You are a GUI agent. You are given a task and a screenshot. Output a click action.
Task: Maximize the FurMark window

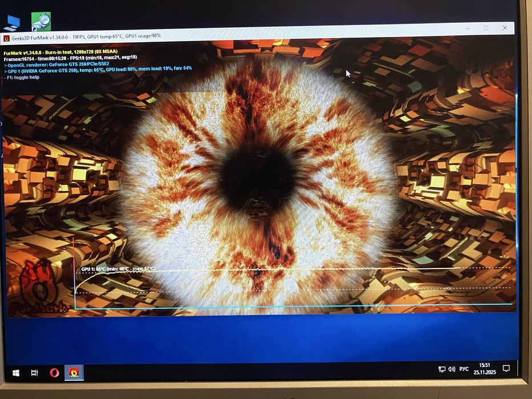(x=486, y=28)
